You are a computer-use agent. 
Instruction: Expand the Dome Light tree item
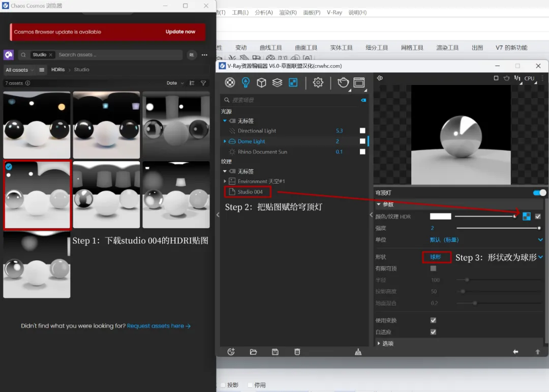point(225,141)
